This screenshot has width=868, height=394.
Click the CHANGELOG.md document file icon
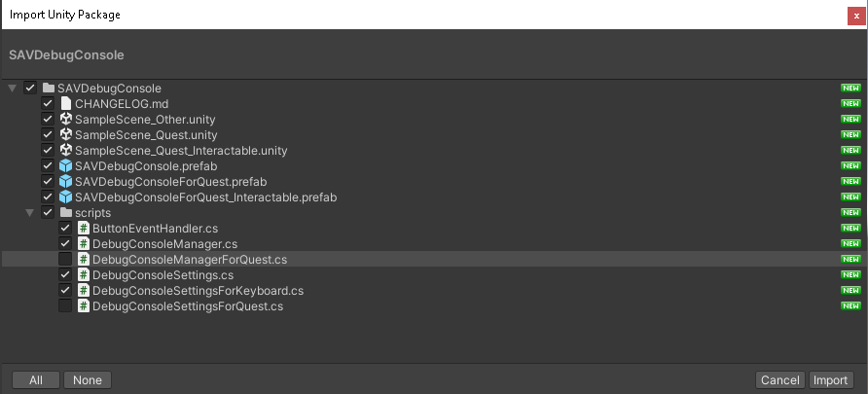click(x=66, y=103)
